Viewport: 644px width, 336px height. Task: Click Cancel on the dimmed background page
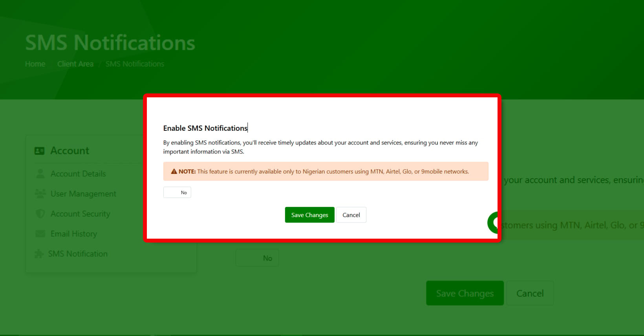(x=530, y=293)
